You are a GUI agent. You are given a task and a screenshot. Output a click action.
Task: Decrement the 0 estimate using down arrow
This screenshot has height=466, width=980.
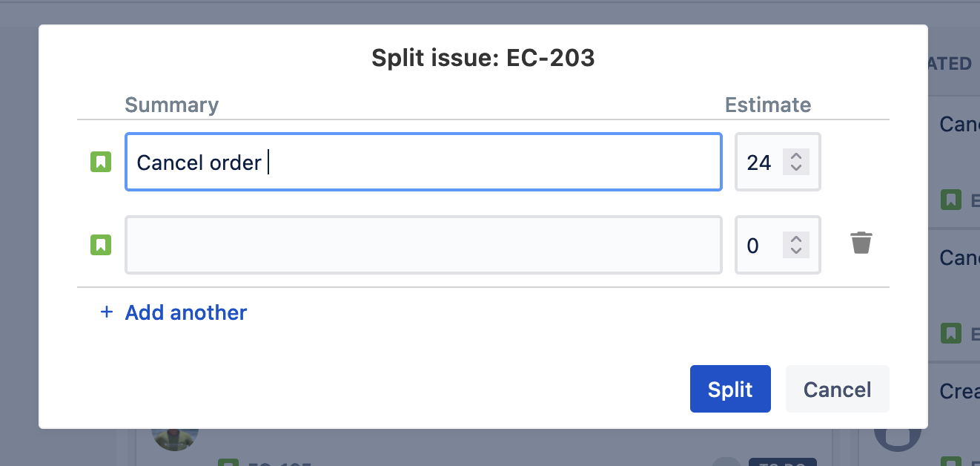796,250
